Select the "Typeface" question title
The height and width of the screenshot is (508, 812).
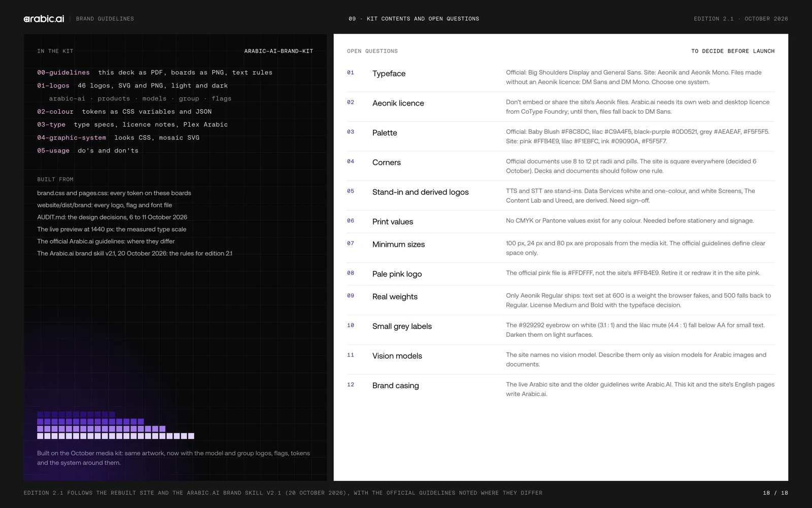coord(389,74)
